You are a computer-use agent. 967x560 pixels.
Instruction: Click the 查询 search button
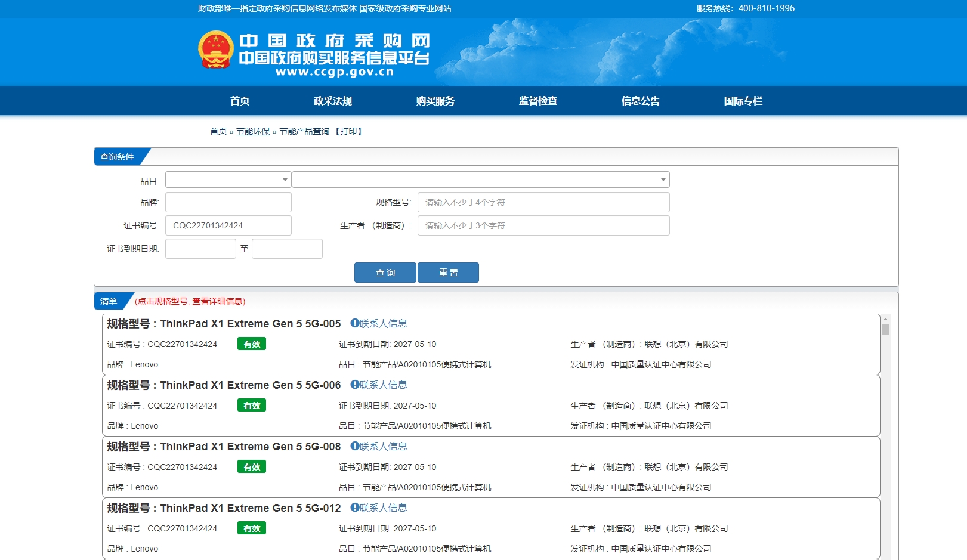point(385,273)
